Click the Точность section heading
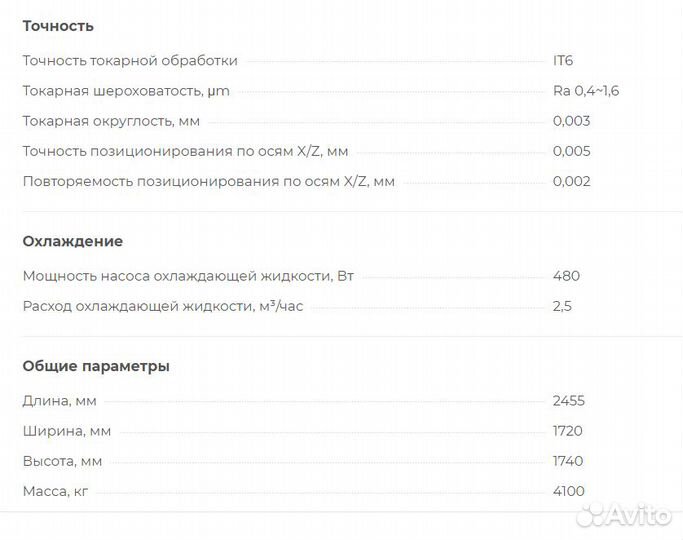Viewport: 683px width, 540px height. (x=58, y=26)
